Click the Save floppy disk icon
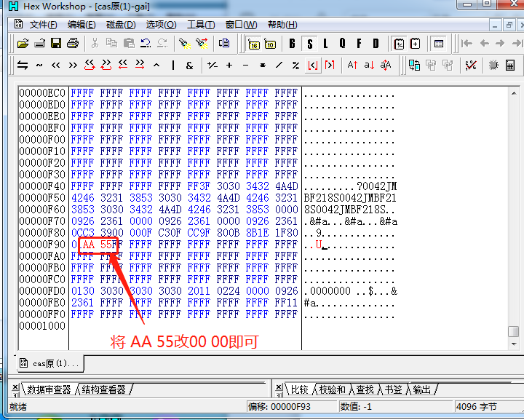The height and width of the screenshot is (420, 524). pyautogui.click(x=56, y=44)
